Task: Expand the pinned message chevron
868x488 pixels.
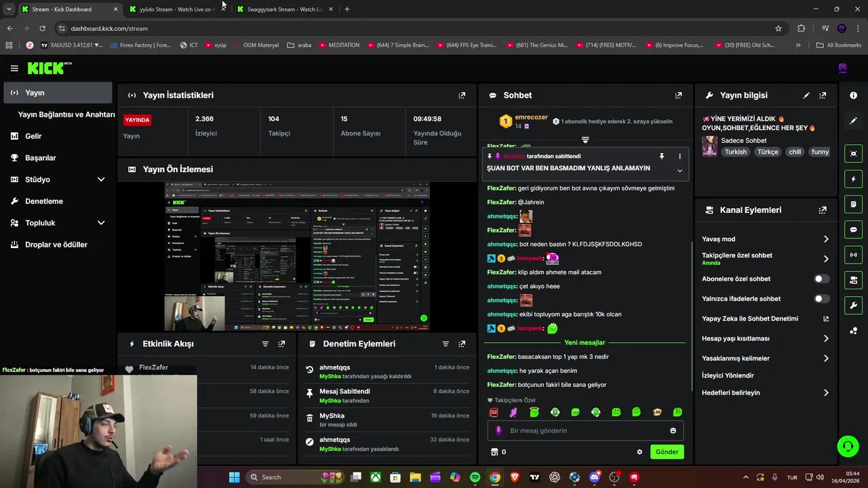Action: tap(679, 171)
